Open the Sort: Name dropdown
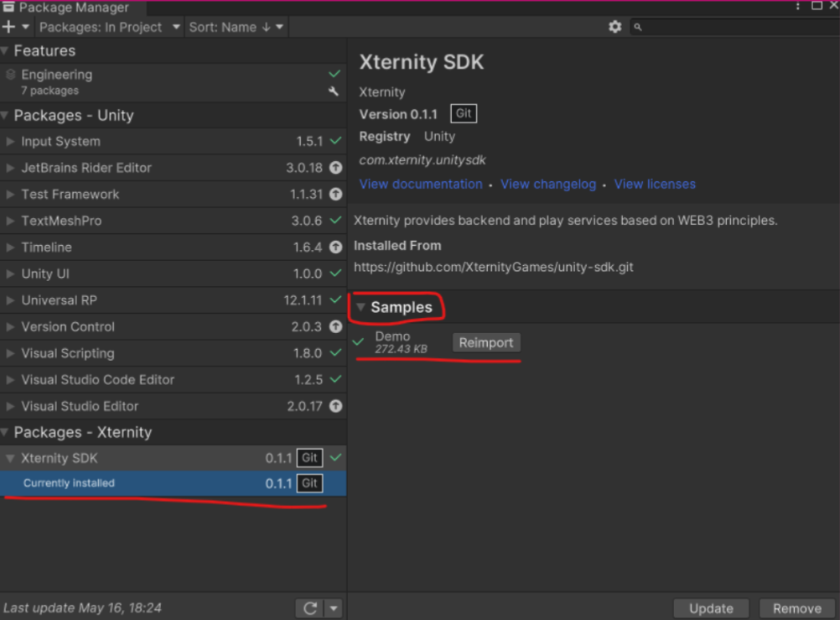The height and width of the screenshot is (620, 840). pyautogui.click(x=236, y=27)
